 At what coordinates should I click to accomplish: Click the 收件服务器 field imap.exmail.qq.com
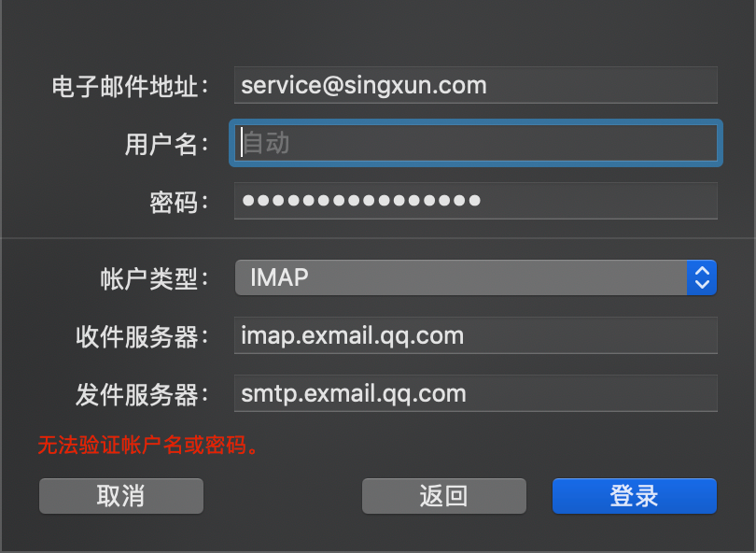[x=476, y=335]
